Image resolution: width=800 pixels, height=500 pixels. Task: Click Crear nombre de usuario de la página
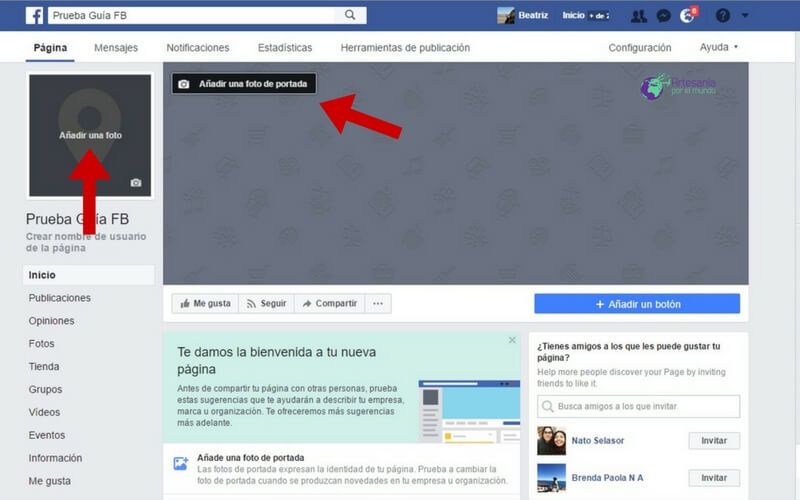[86, 242]
